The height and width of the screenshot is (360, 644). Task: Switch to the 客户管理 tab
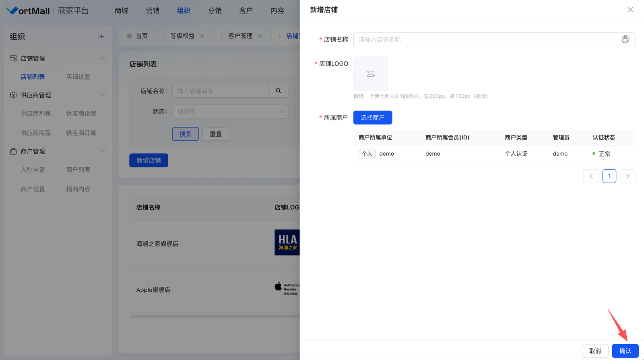pos(240,36)
